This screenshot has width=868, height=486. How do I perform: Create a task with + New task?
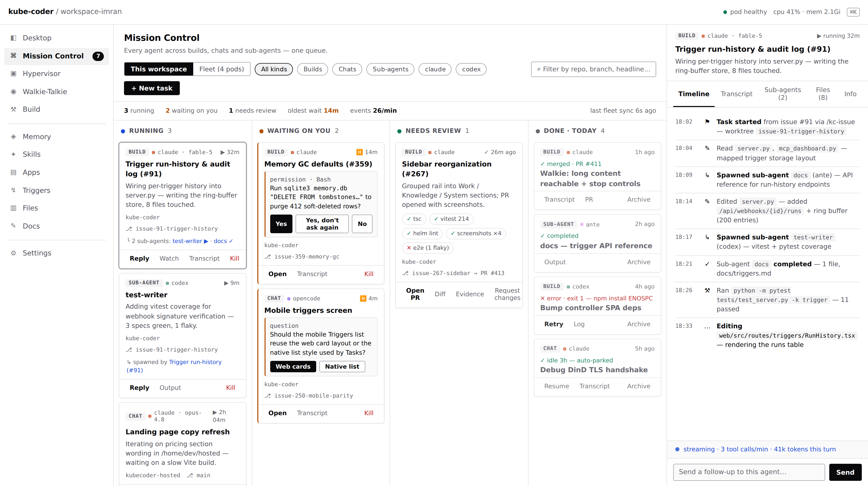point(152,88)
